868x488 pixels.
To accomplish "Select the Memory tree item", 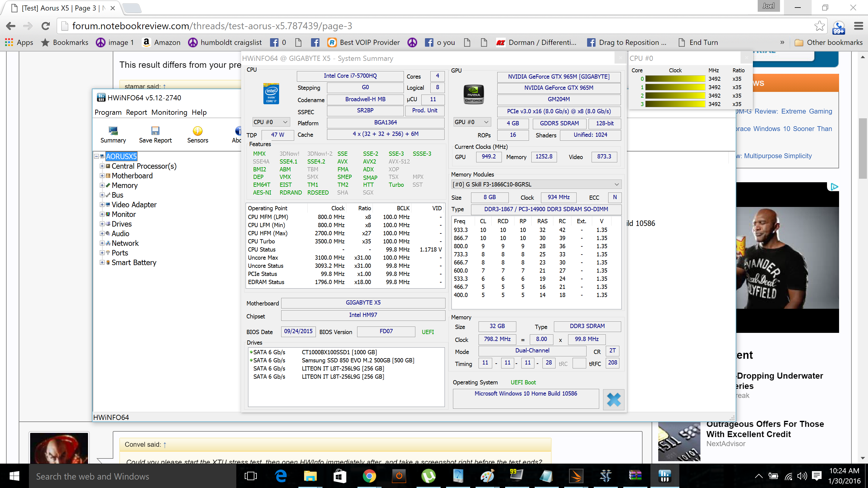I will pos(124,185).
